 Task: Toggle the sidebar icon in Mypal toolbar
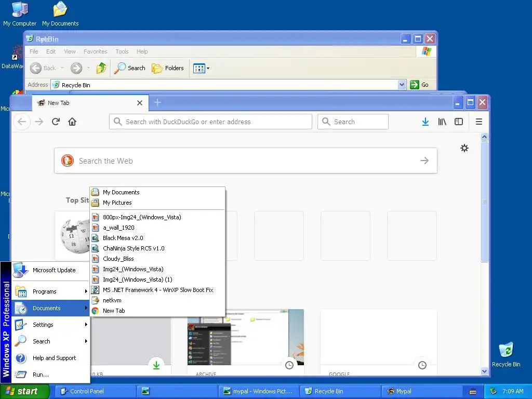pyautogui.click(x=459, y=122)
